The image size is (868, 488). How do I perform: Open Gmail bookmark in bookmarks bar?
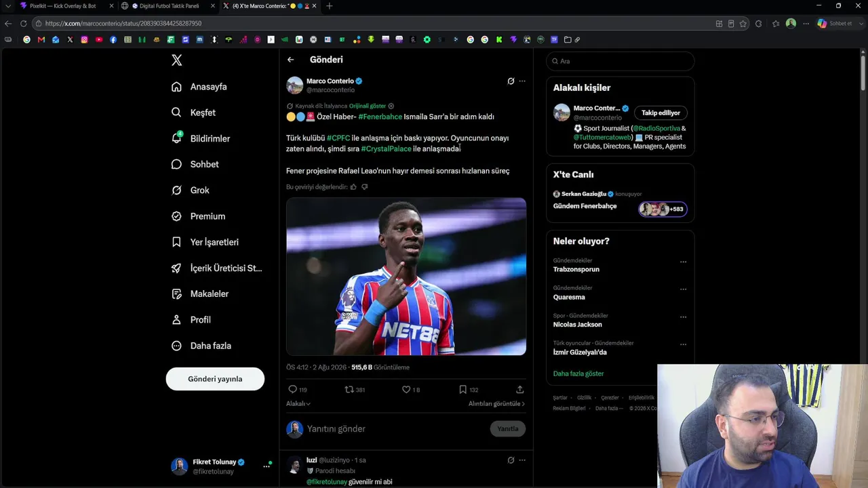pyautogui.click(x=41, y=40)
